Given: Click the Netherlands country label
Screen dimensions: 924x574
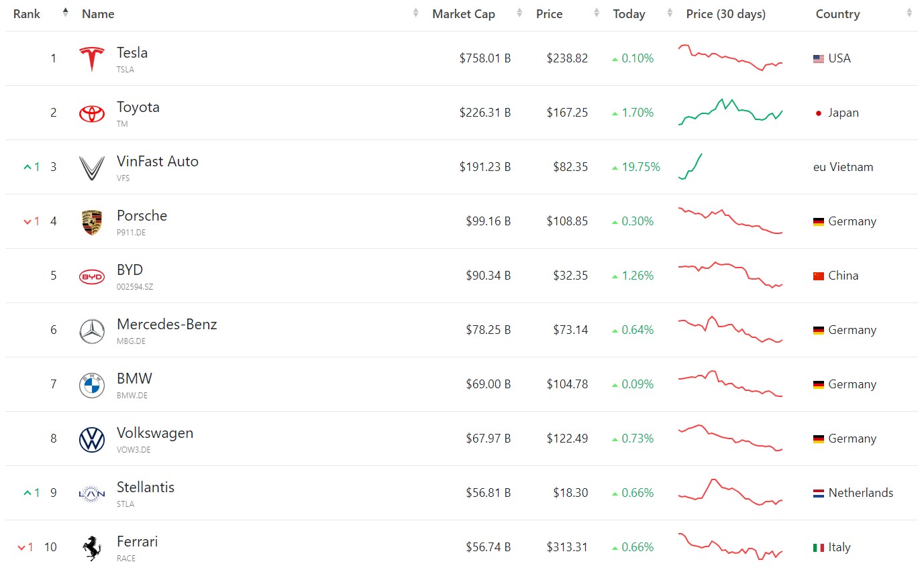Looking at the screenshot, I should click(x=861, y=494).
